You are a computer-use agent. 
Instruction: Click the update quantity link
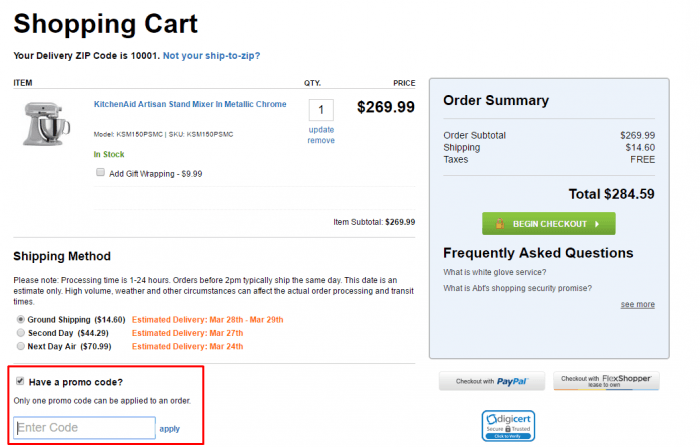pyautogui.click(x=321, y=130)
